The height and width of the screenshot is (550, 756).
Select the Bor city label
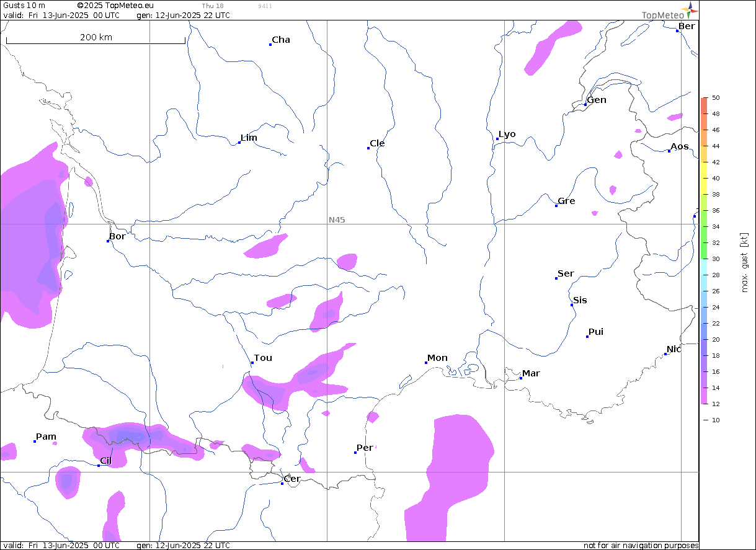pos(117,236)
